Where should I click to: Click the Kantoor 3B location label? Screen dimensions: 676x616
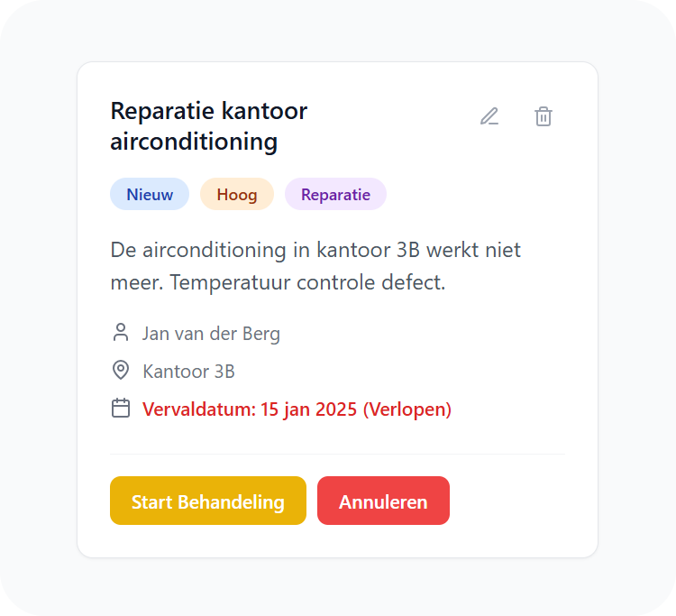coord(189,372)
